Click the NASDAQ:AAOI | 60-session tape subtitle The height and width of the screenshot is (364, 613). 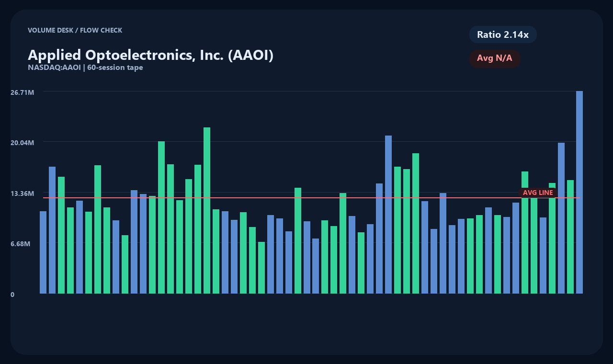click(x=85, y=68)
